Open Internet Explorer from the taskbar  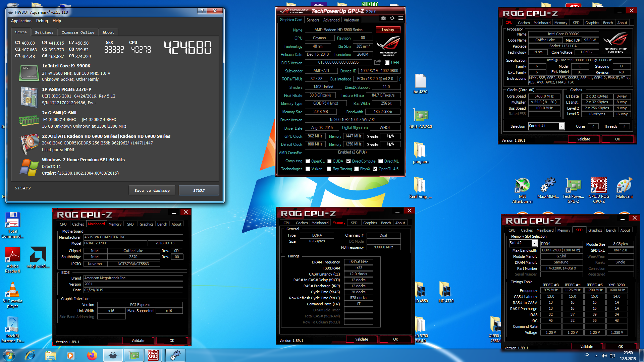pos(30,355)
